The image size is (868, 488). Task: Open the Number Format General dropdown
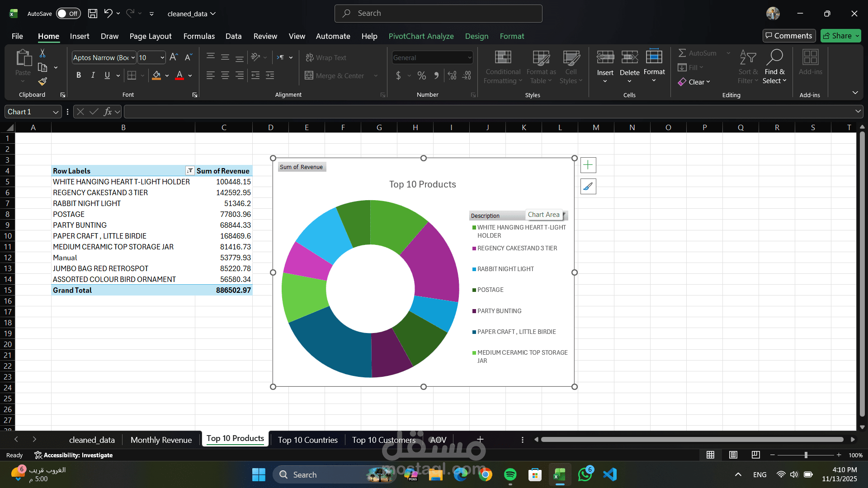[x=470, y=57]
